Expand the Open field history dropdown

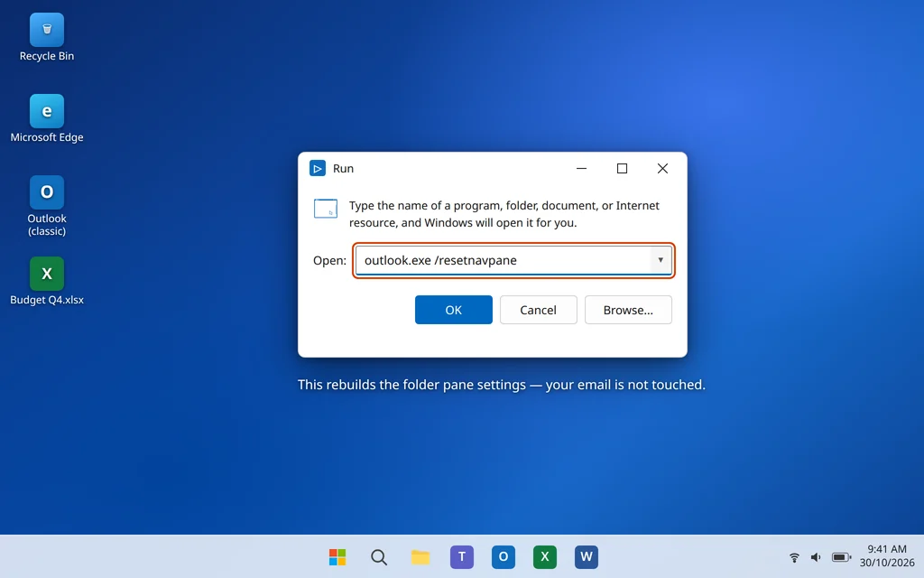[661, 260]
